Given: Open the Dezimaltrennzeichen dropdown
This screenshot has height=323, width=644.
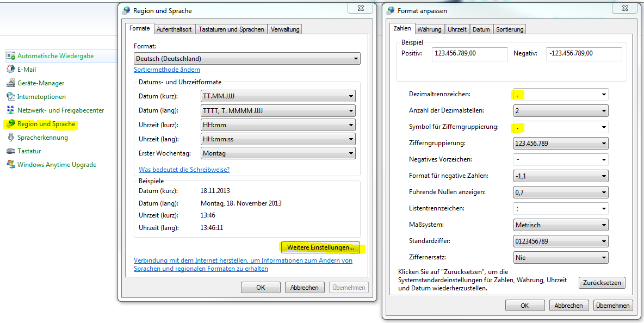Looking at the screenshot, I should [561, 95].
